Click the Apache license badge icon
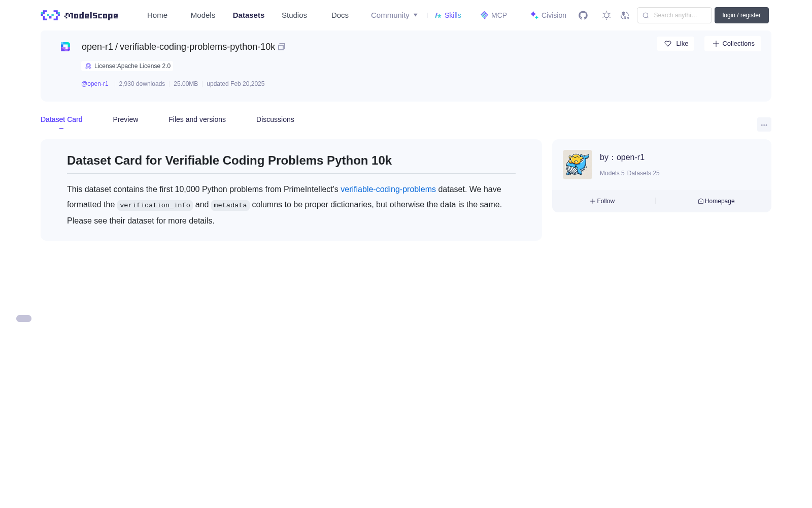Screen dimensions: 812x508 click(x=88, y=66)
